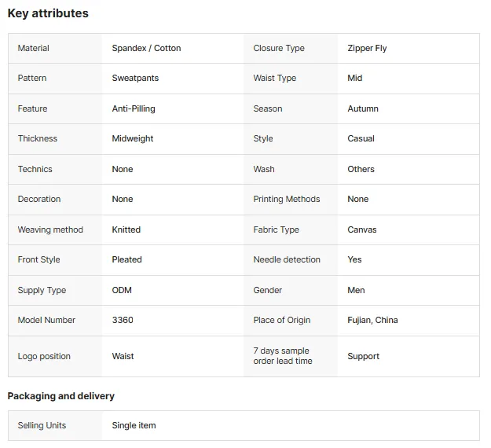This screenshot has width=491, height=448.
Task: Click the 7 days sample order label
Action: [283, 356]
